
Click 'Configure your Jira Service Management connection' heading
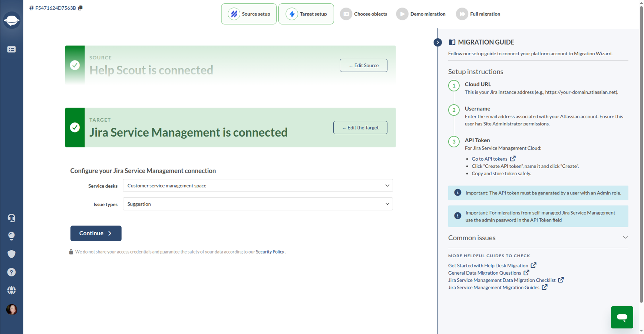[x=143, y=171]
